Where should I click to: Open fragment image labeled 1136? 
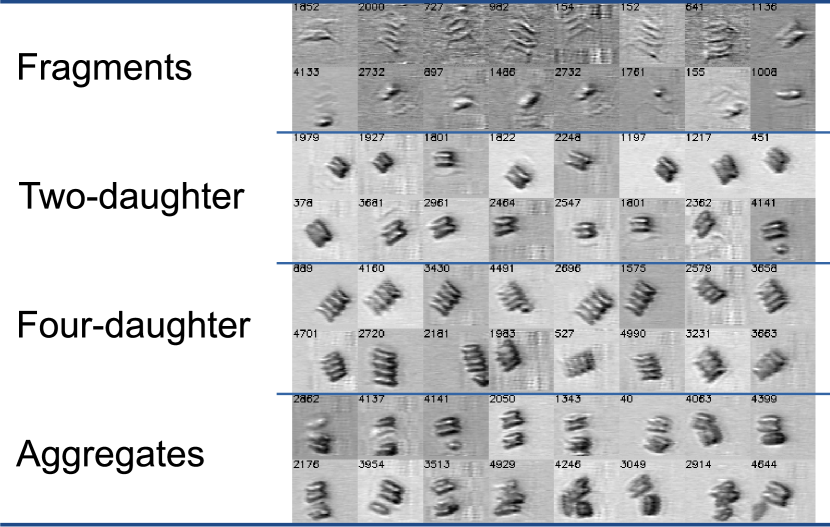783,34
